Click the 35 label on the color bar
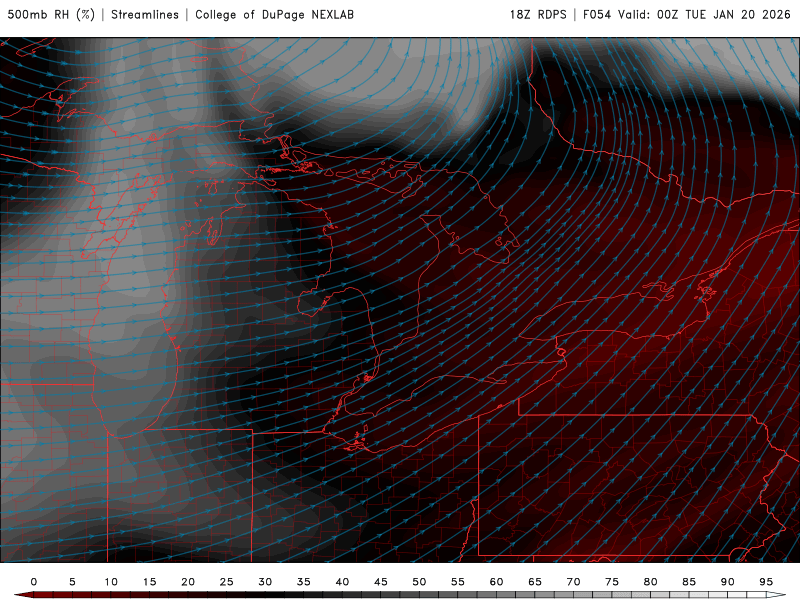The image size is (800, 600). coord(304,582)
